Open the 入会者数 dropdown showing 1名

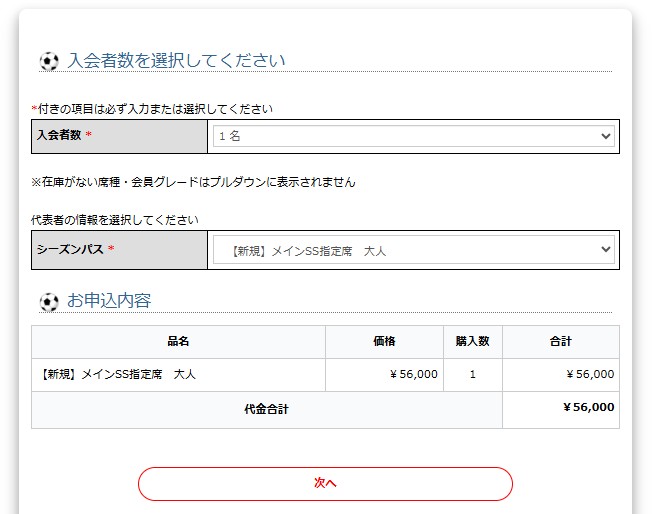tap(413, 136)
